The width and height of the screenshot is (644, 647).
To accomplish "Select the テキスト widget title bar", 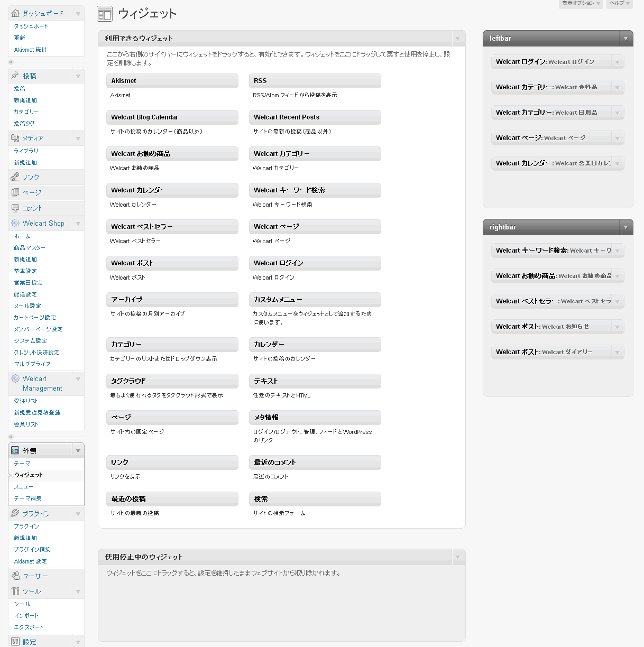I will (x=315, y=381).
